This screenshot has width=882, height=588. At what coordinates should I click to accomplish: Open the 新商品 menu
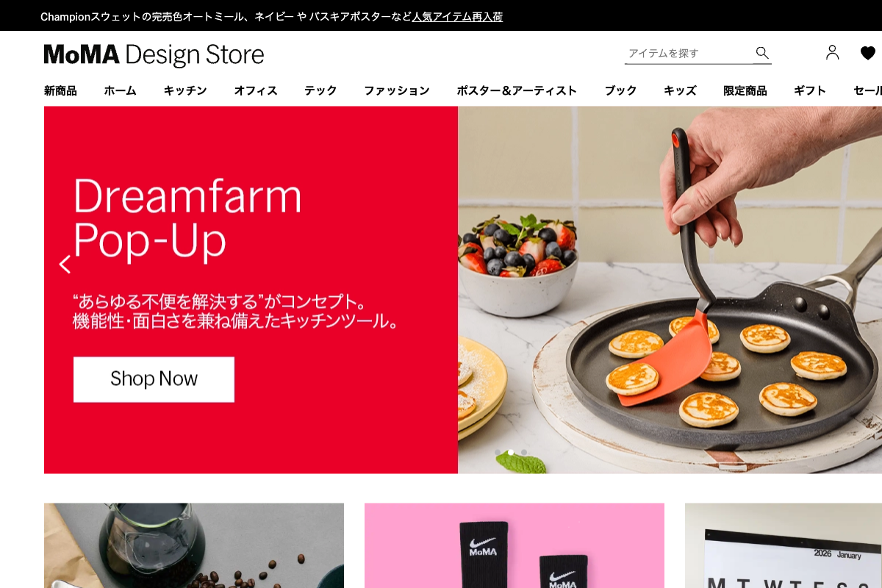coord(60,90)
